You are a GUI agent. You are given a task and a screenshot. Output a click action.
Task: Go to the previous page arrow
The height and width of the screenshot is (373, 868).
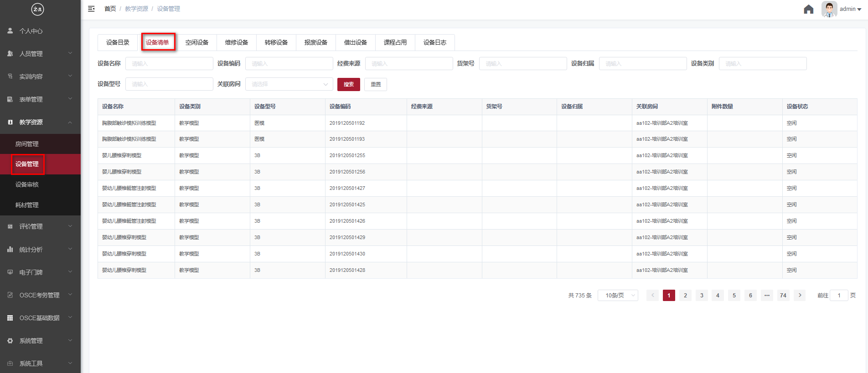[652, 295]
